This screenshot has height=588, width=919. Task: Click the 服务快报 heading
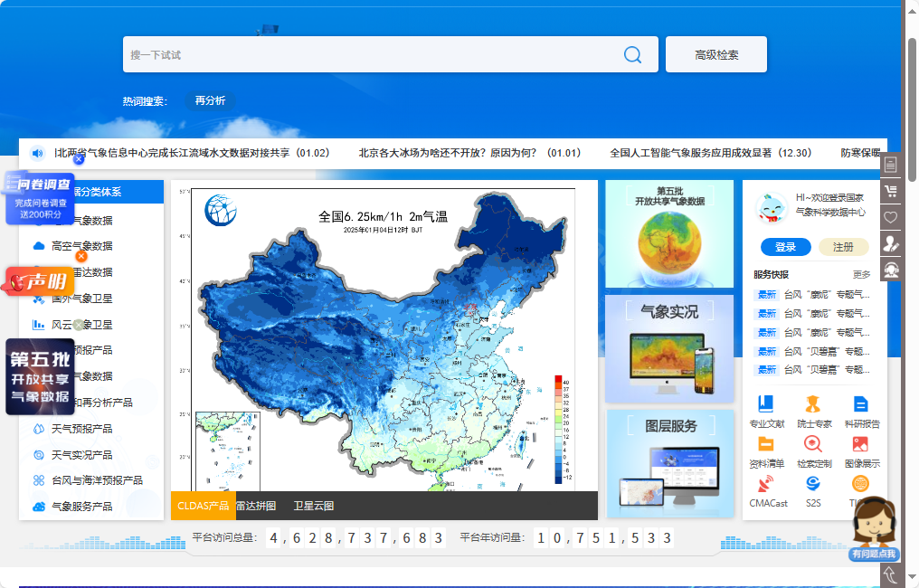point(771,275)
